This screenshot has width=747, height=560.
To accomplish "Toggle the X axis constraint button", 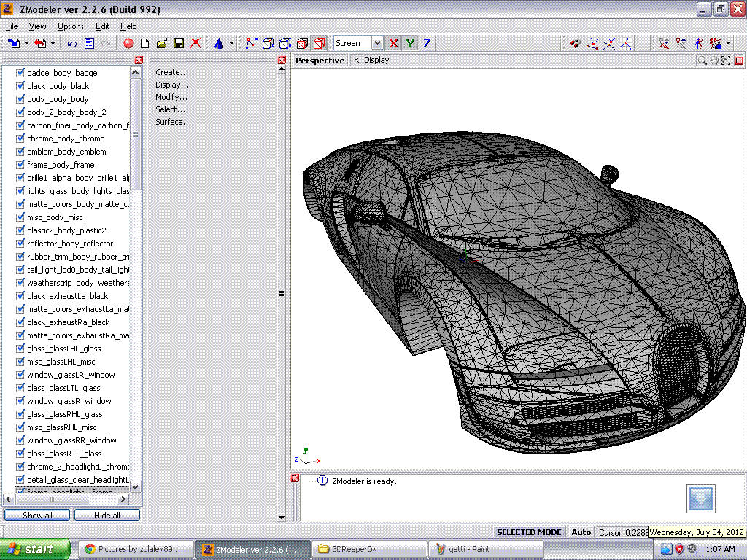I will (x=394, y=44).
